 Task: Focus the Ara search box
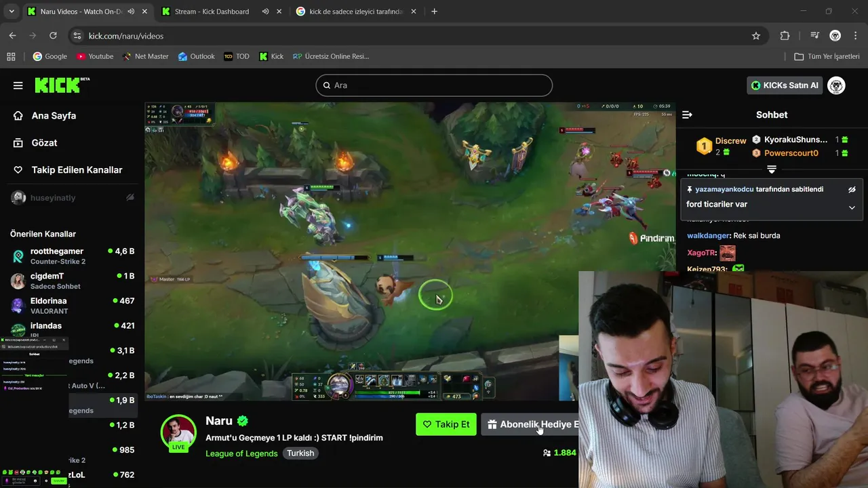tap(434, 85)
